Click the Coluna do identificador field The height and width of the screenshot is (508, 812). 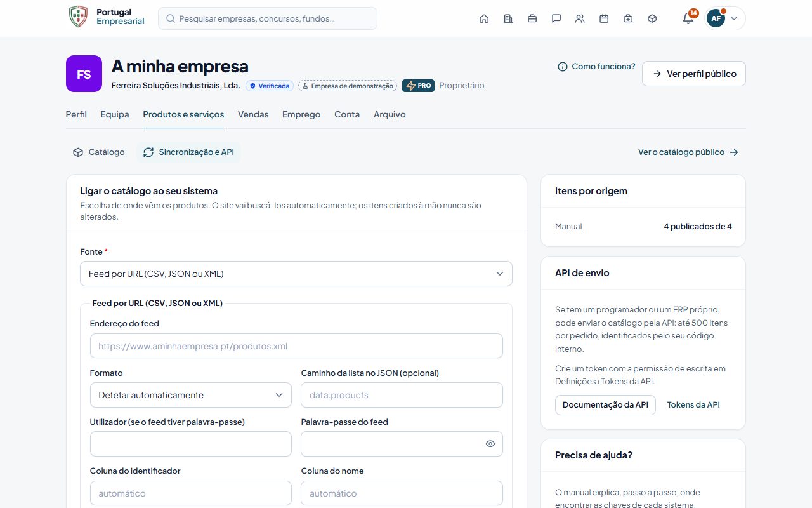[x=191, y=493]
